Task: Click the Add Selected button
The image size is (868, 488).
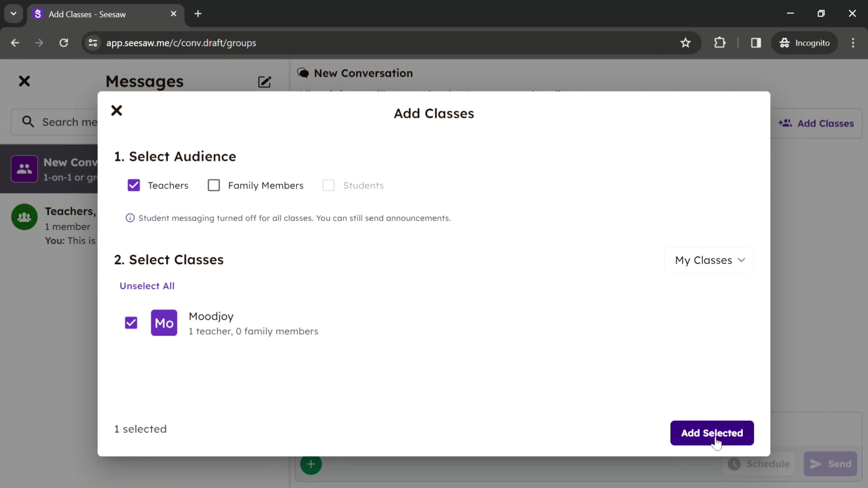Action: coord(712,433)
